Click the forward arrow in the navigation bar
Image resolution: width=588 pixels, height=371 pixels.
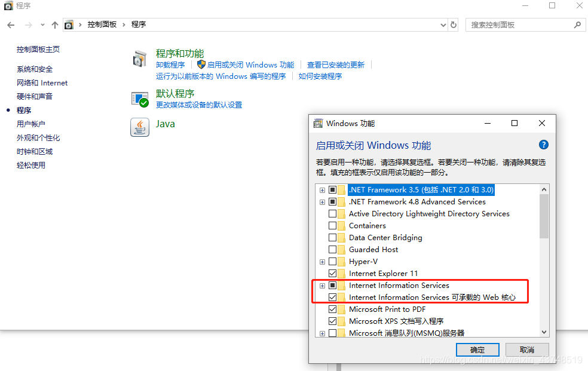[29, 25]
